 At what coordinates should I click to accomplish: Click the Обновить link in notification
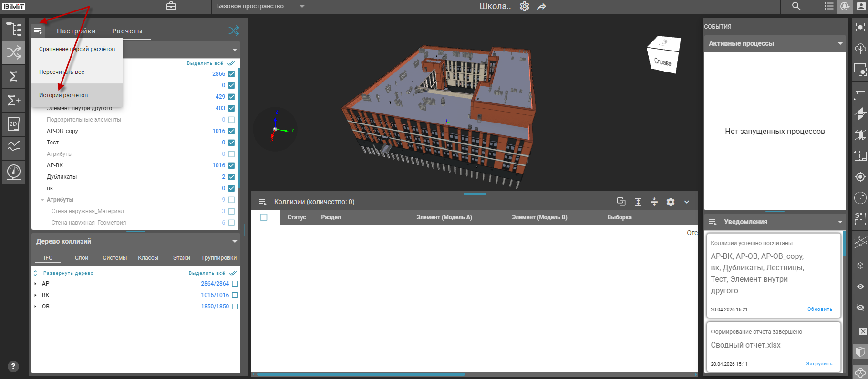pos(819,309)
